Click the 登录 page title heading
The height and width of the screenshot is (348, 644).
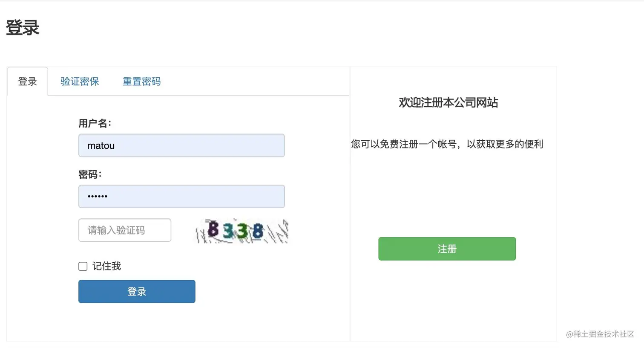(22, 28)
